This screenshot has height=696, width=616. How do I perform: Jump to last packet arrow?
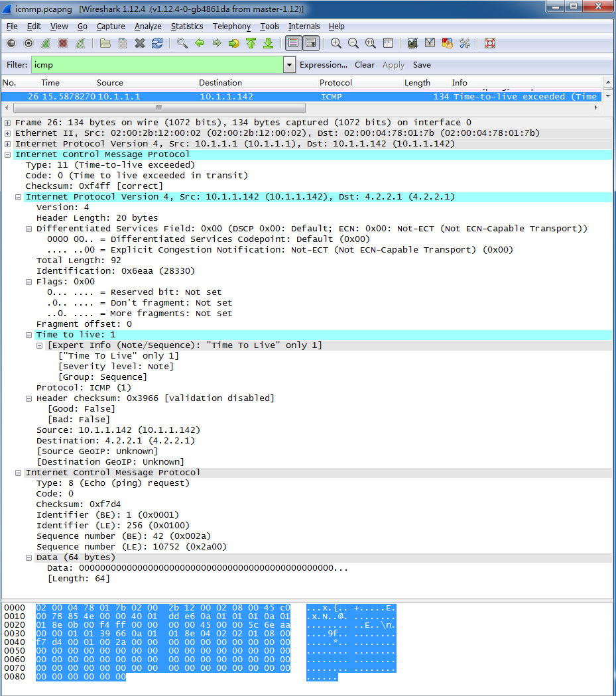[x=269, y=43]
